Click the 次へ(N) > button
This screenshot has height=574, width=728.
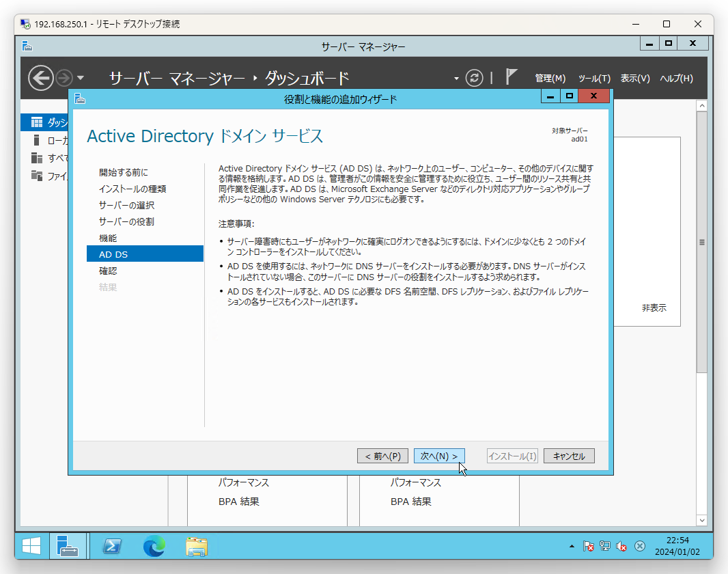[x=439, y=456]
